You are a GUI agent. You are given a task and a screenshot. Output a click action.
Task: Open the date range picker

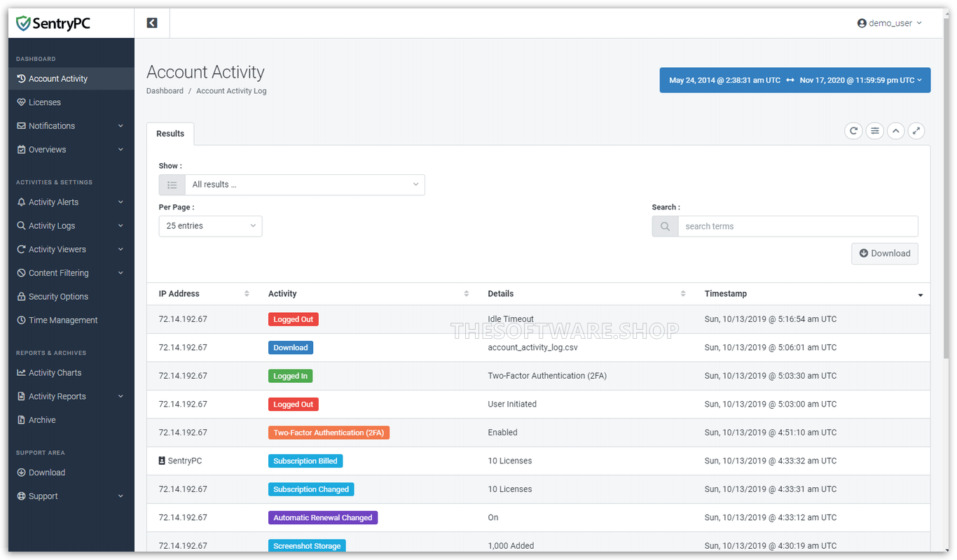(794, 80)
